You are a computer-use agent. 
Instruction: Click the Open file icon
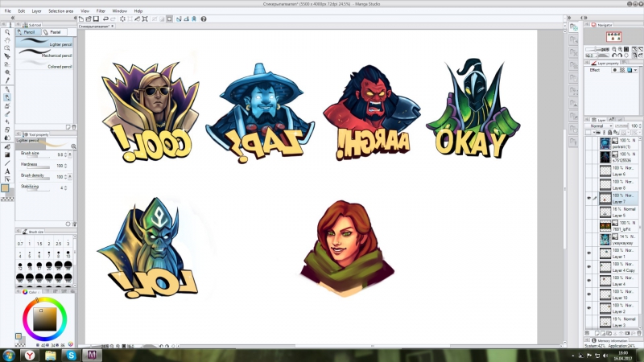coord(89,19)
